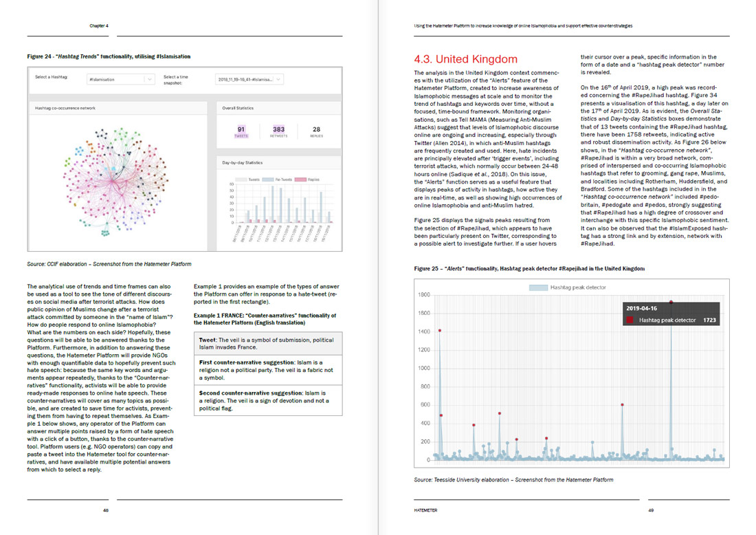756x535 pixels.
Task: Click the Hashtag peak detector legend swatch
Action: click(537, 286)
